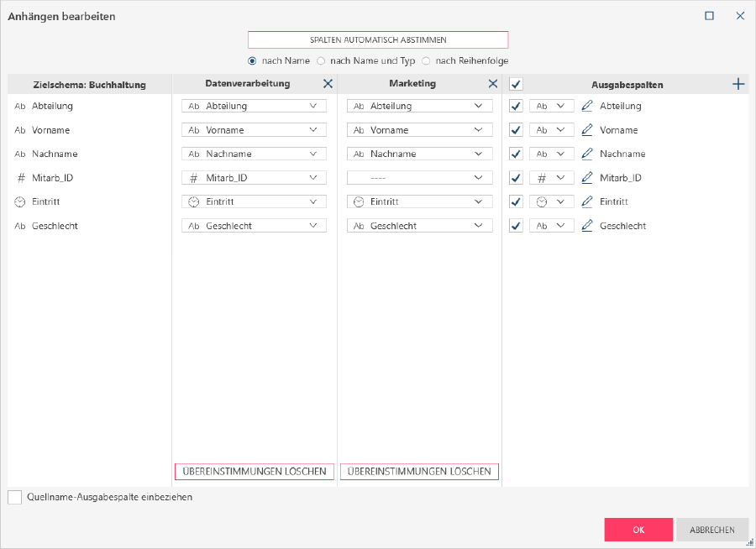
Task: Rename the Geschlecht output column via pencil
Action: (587, 226)
